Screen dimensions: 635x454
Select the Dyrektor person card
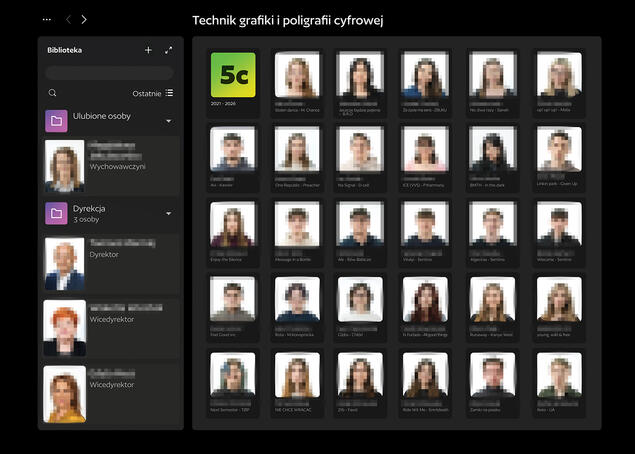(x=111, y=264)
